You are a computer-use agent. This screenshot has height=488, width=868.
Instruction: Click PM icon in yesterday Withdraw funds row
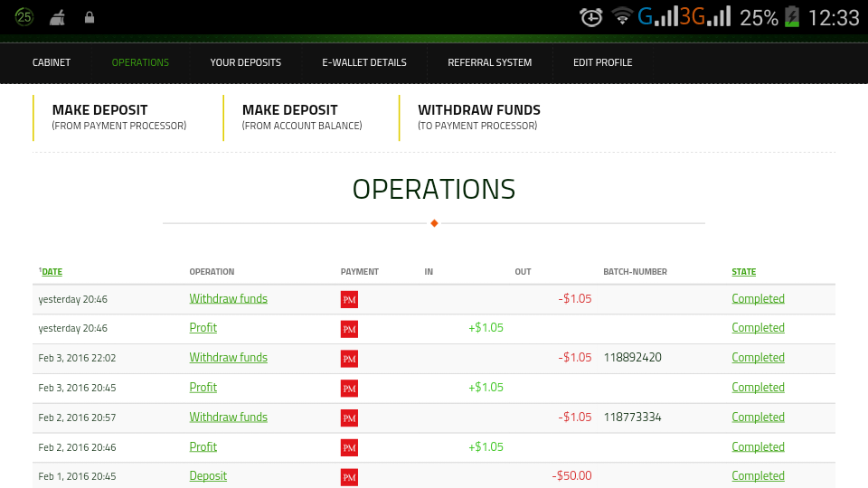(349, 299)
